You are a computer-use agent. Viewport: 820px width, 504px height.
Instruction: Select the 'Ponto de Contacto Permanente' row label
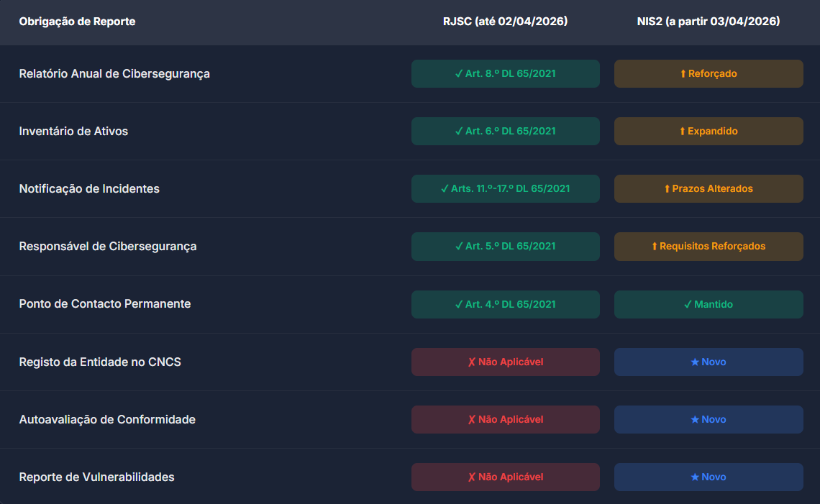point(105,304)
